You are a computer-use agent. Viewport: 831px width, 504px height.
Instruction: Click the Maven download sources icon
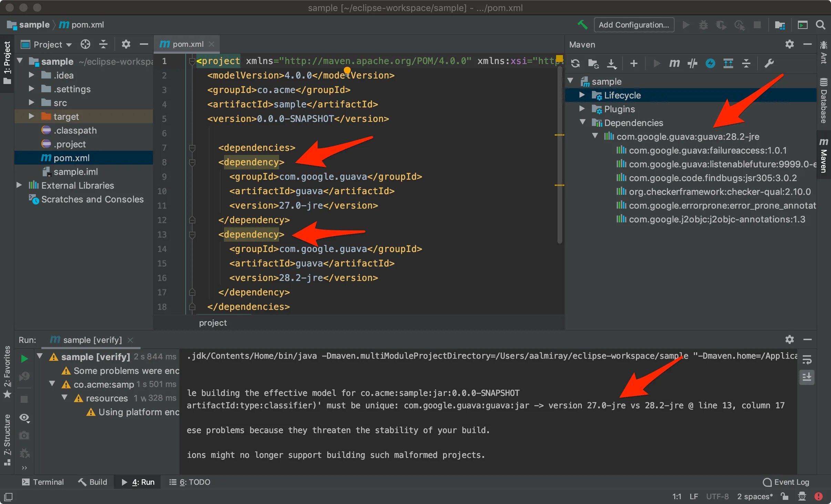(x=611, y=63)
